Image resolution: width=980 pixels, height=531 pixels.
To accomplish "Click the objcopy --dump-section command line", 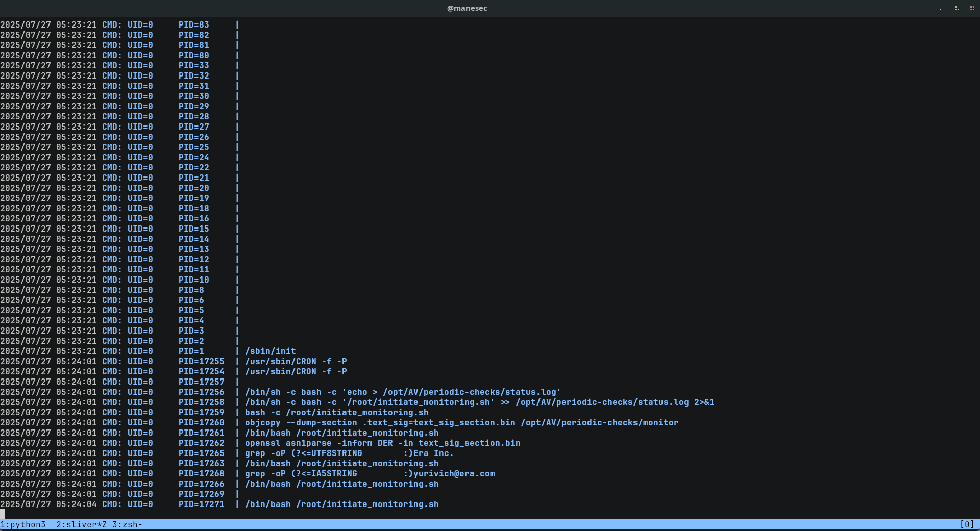I will [461, 422].
